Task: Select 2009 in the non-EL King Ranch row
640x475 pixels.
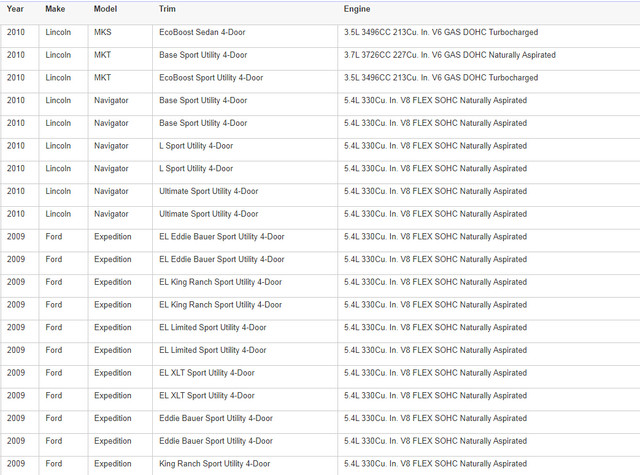Action: click(16, 464)
